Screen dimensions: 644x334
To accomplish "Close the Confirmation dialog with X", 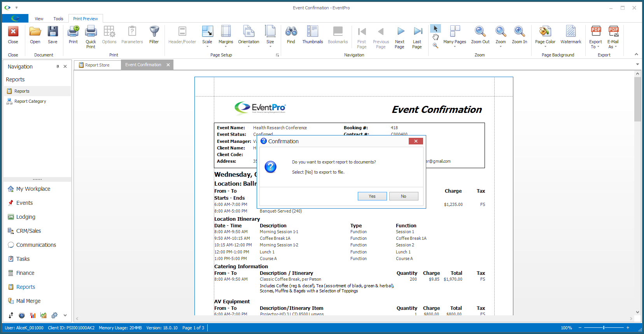I will [416, 141].
